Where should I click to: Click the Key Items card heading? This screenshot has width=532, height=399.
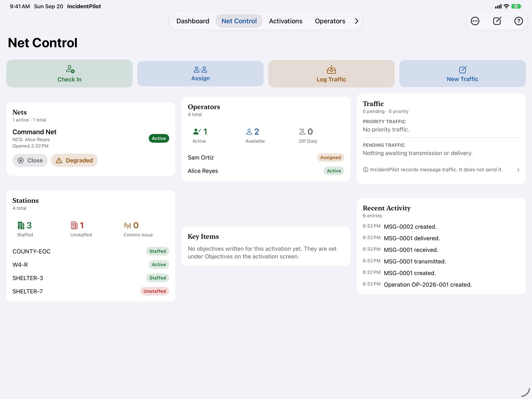(x=203, y=237)
